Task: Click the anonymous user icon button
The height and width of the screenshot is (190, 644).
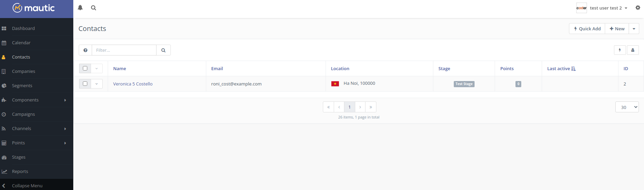Action: coord(633,50)
